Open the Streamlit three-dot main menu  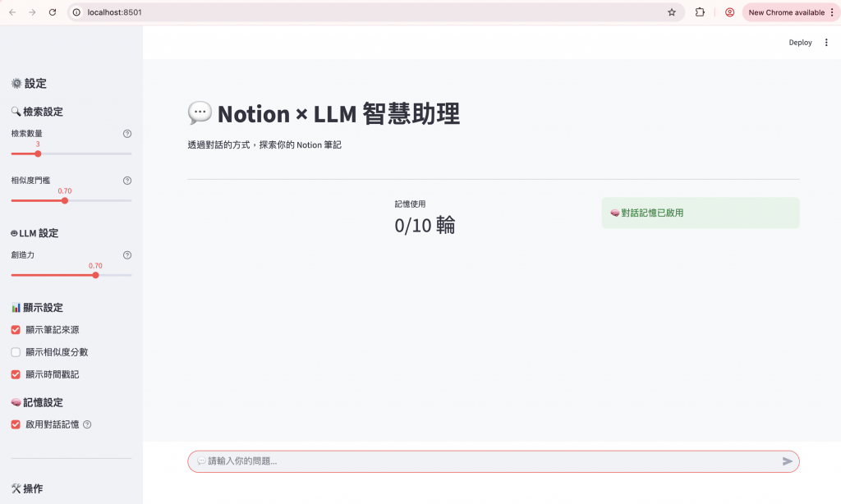click(826, 43)
